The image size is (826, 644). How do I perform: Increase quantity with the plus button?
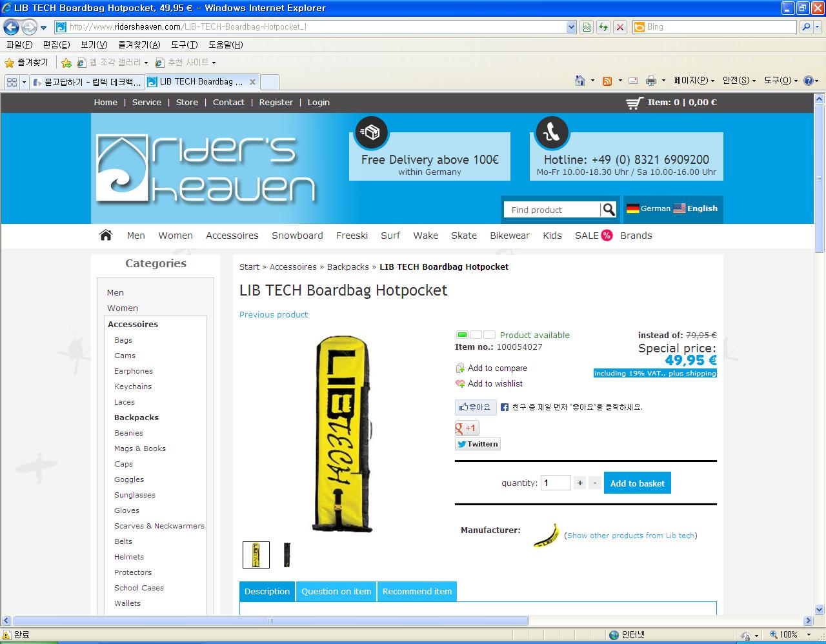pyautogui.click(x=580, y=483)
